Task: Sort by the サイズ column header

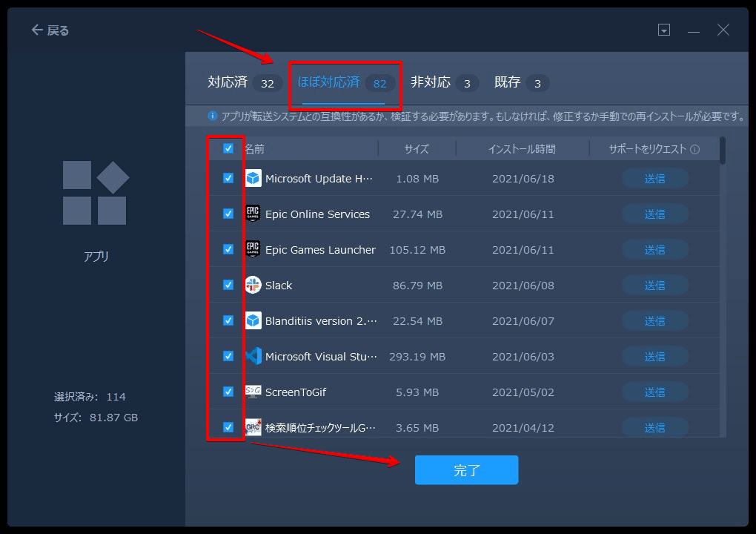Action: 417,149
